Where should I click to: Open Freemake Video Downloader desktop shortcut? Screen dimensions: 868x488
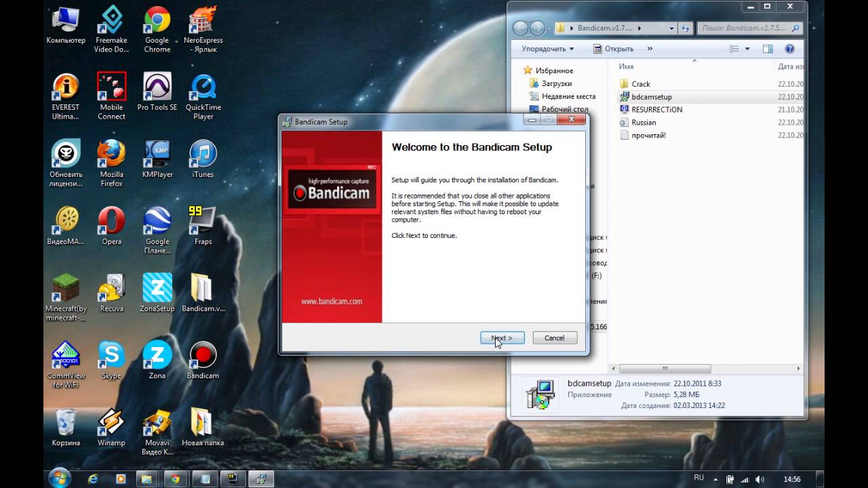pos(111,30)
